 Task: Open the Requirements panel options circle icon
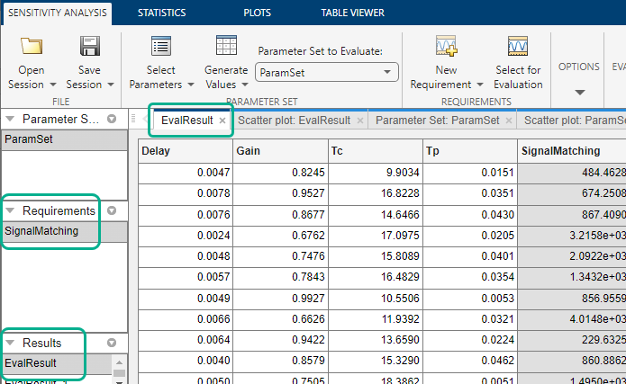click(x=112, y=210)
